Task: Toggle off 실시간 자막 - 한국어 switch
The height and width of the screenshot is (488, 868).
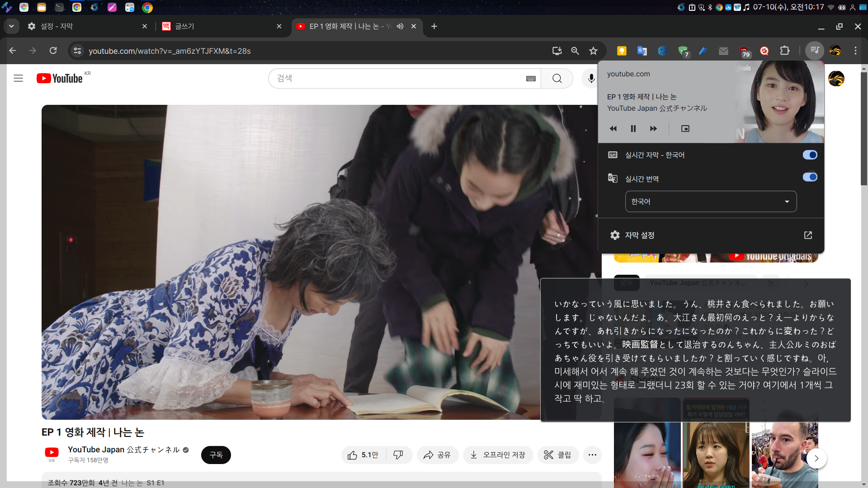Action: (810, 155)
